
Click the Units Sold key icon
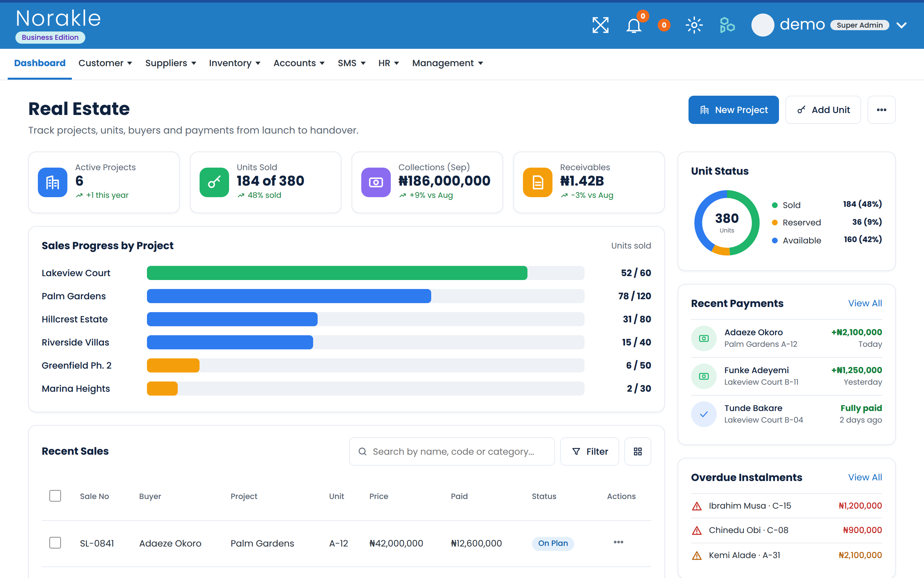(214, 182)
